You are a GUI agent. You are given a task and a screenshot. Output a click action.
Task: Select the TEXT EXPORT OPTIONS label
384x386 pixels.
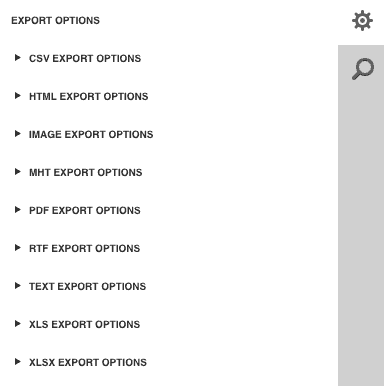[88, 286]
